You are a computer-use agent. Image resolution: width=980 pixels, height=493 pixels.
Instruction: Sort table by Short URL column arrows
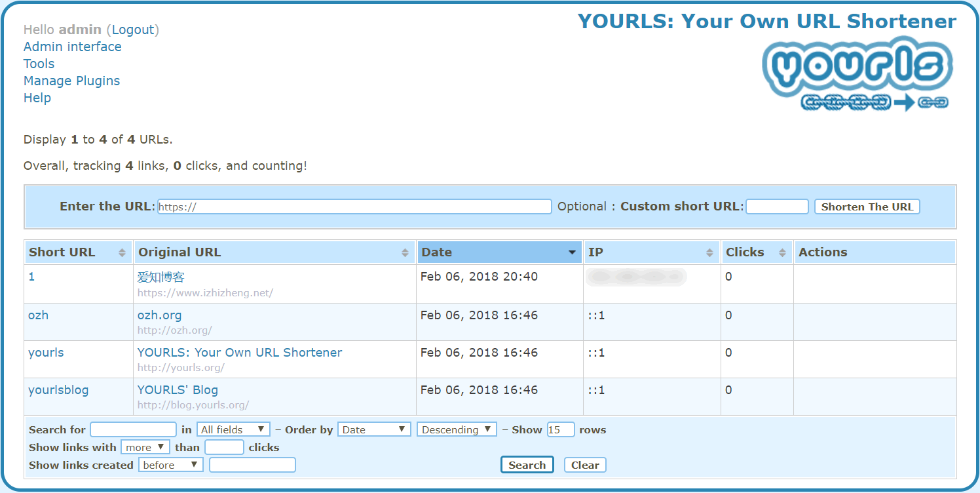click(122, 253)
